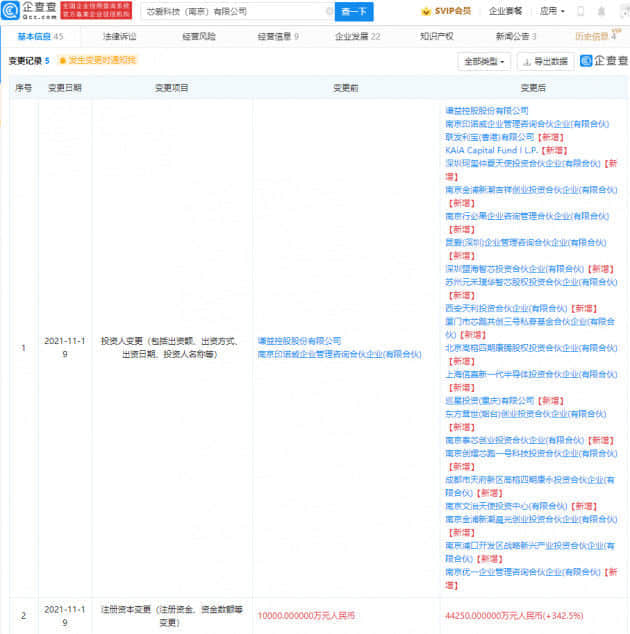
Task: Open 南京优一企业管理咨询合伙企业 link
Action: (x=523, y=572)
